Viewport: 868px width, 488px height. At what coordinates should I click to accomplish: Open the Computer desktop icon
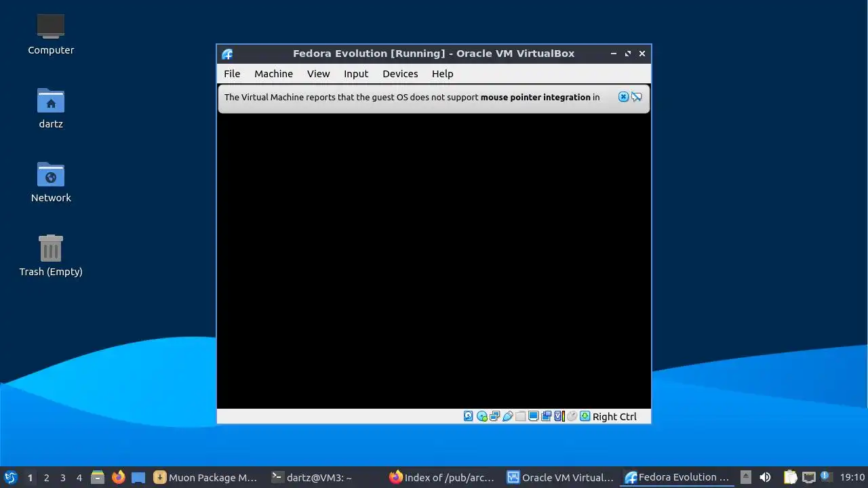[x=51, y=34]
